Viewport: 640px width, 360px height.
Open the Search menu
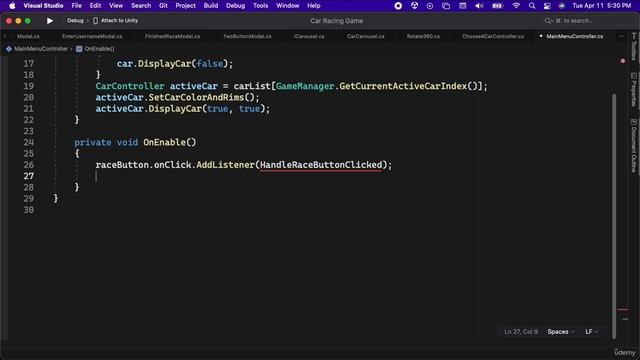[x=141, y=6]
